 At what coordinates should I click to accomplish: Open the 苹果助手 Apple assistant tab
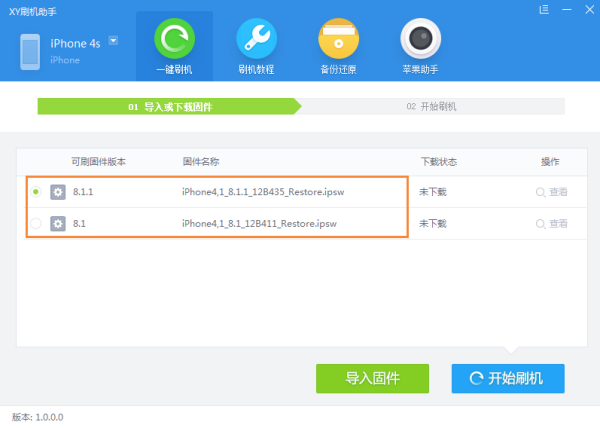tap(420, 46)
